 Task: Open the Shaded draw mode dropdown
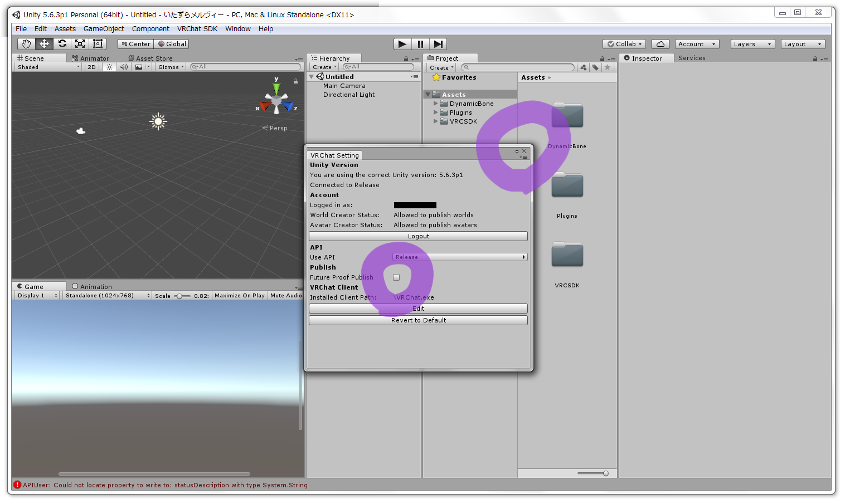pos(49,67)
